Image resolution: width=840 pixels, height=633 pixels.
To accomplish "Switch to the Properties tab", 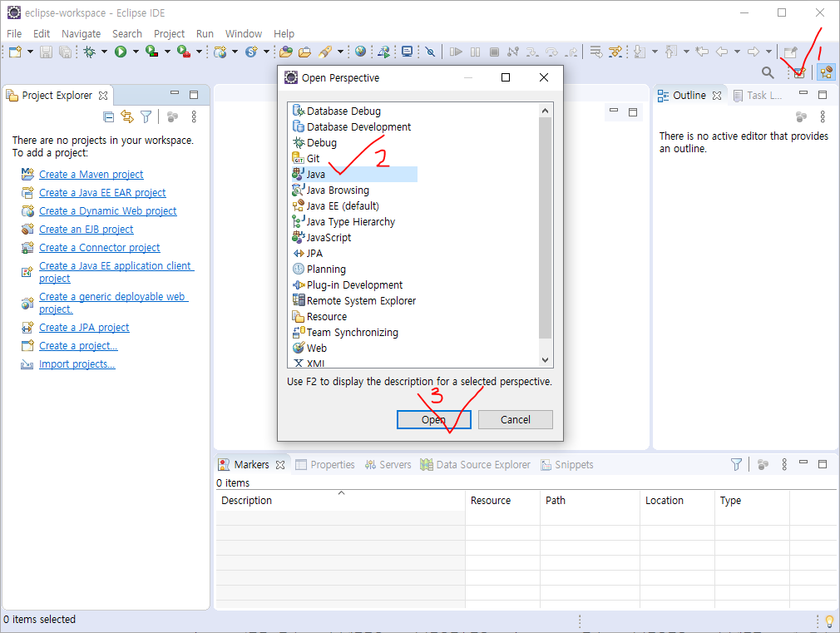I will [325, 465].
